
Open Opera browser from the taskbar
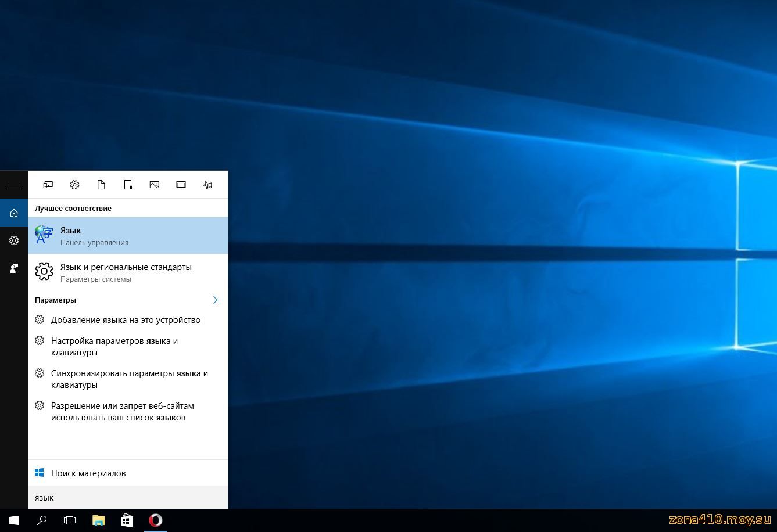tap(155, 520)
